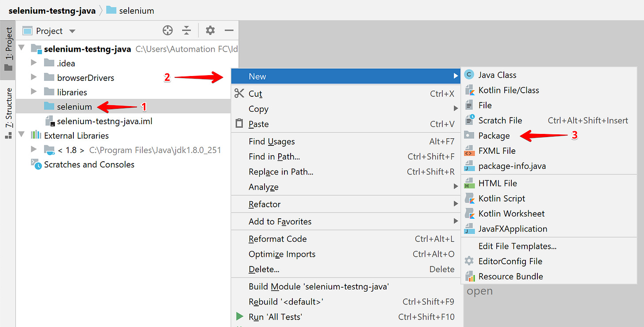Open the Analyze submenu
The width and height of the screenshot is (644, 327).
click(346, 187)
